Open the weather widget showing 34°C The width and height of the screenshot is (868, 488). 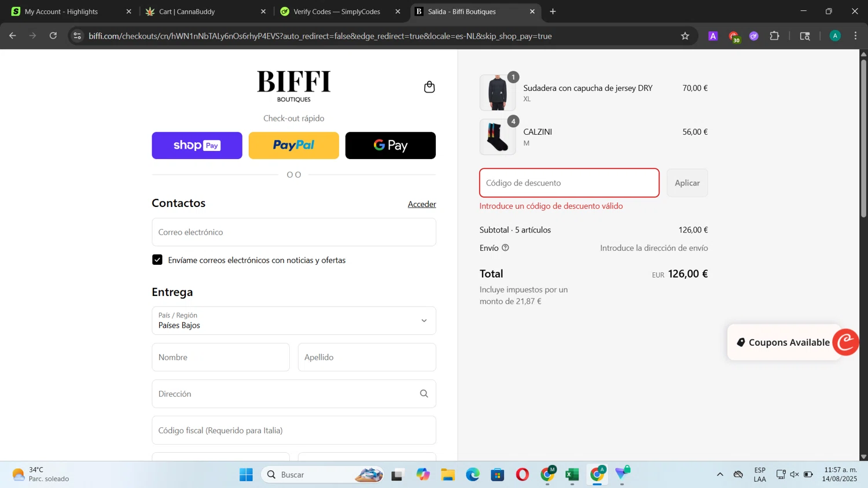pyautogui.click(x=41, y=475)
